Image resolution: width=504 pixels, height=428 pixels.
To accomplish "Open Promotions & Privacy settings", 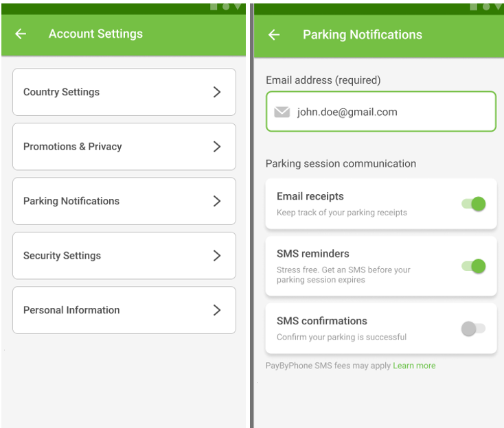I will [x=124, y=146].
